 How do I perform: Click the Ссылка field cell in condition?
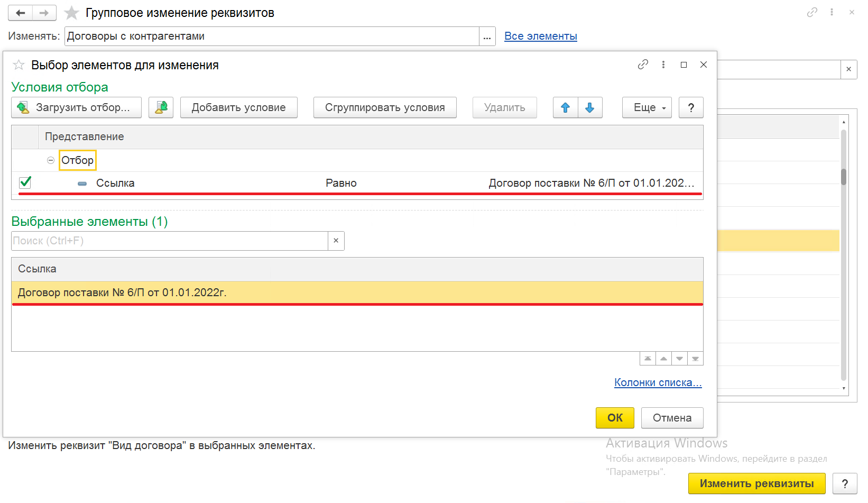[x=115, y=183]
